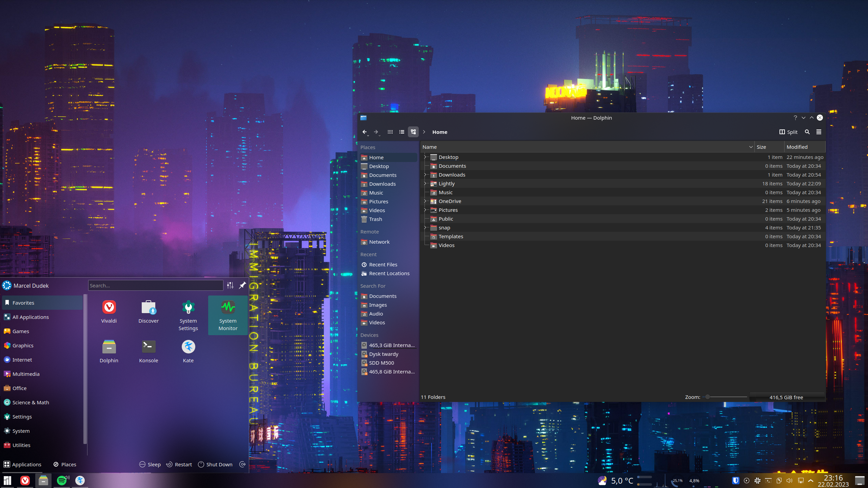Show hidden system tray icons
Image resolution: width=868 pixels, height=488 pixels.
[x=811, y=481]
